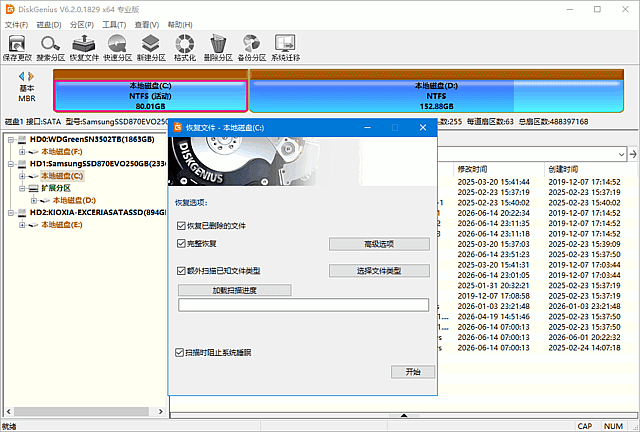Go to previous disk with left arrow
Screen dimensions: 640x432
(x=22, y=76)
